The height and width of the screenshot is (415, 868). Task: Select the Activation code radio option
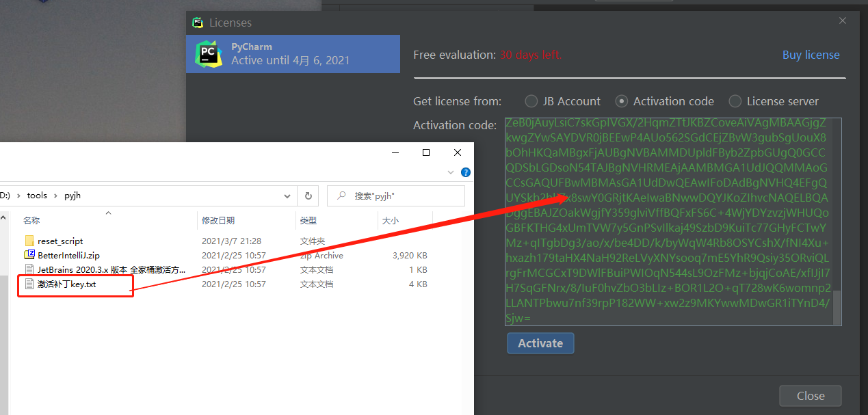click(x=664, y=101)
